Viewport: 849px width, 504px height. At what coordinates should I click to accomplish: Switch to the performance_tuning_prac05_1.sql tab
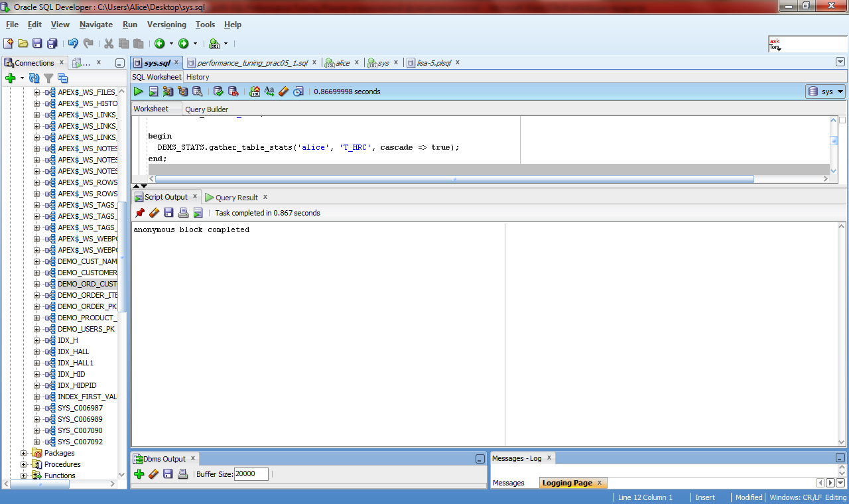253,63
